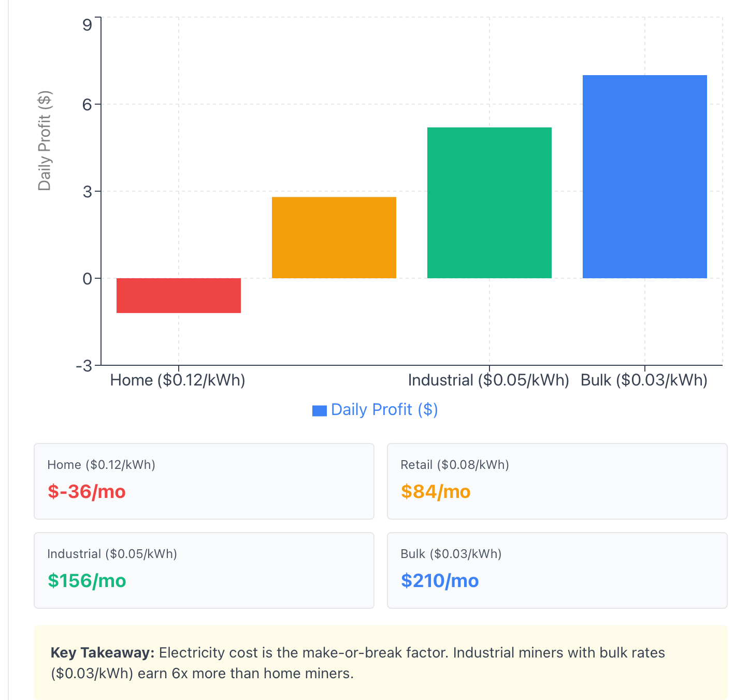Click the $-36/mo red value
749x700 pixels.
click(x=87, y=491)
